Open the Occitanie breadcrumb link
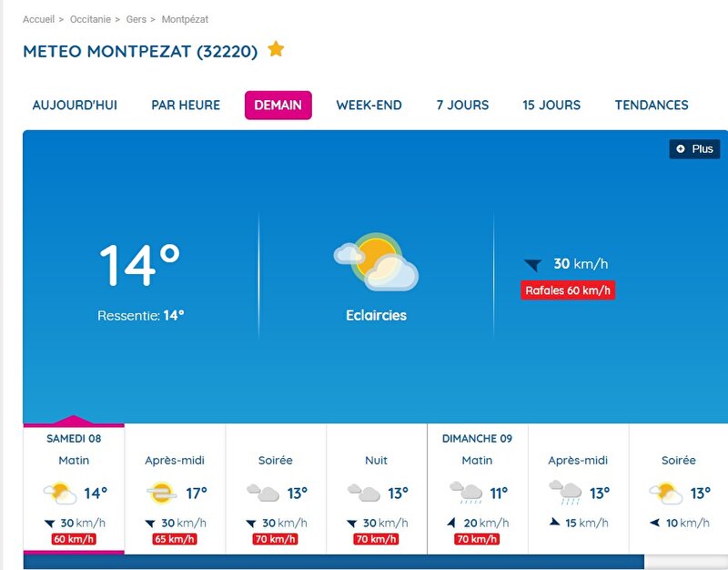 [x=90, y=19]
